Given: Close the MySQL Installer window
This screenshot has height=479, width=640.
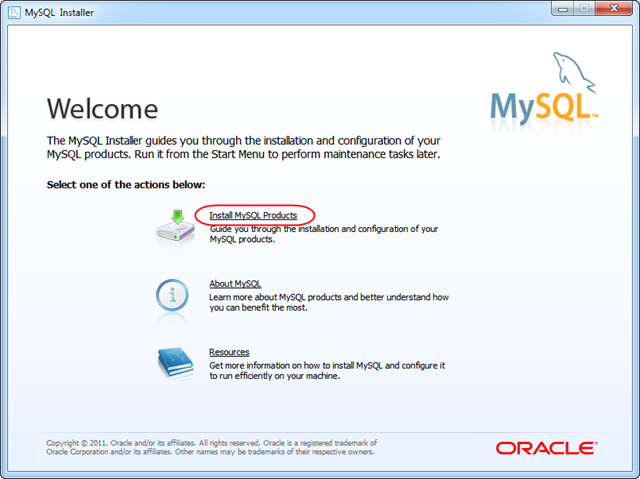Looking at the screenshot, I should click(613, 9).
